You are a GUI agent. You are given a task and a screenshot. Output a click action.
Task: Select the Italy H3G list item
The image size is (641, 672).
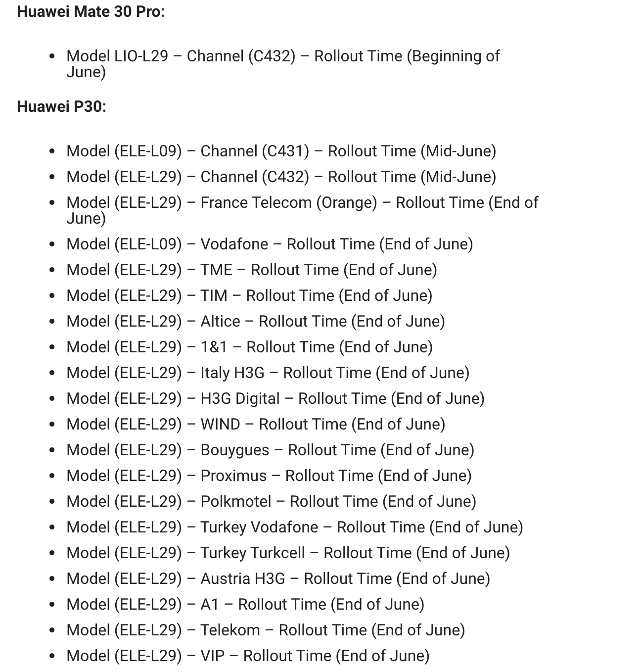tap(268, 373)
